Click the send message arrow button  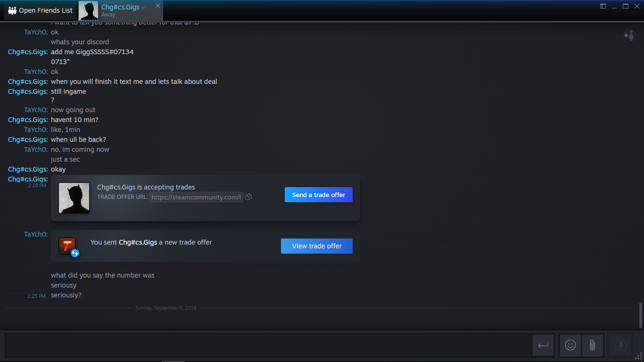tap(543, 346)
